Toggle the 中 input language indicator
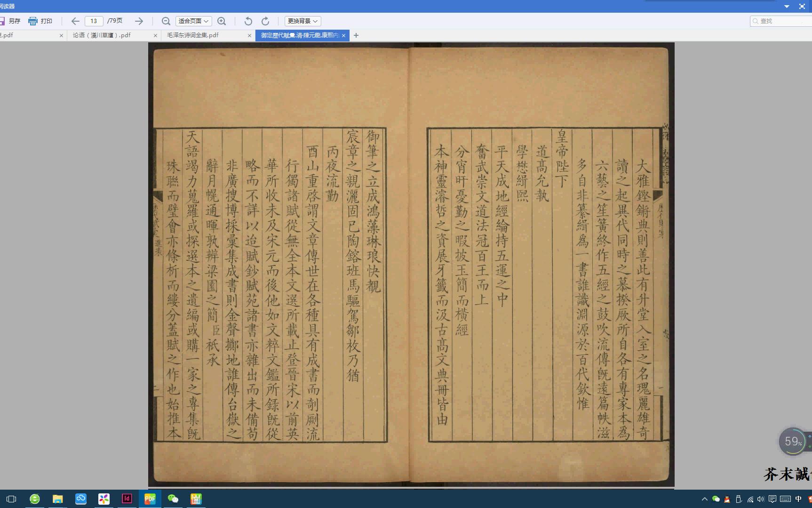This screenshot has height=508, width=812. pos(798,499)
